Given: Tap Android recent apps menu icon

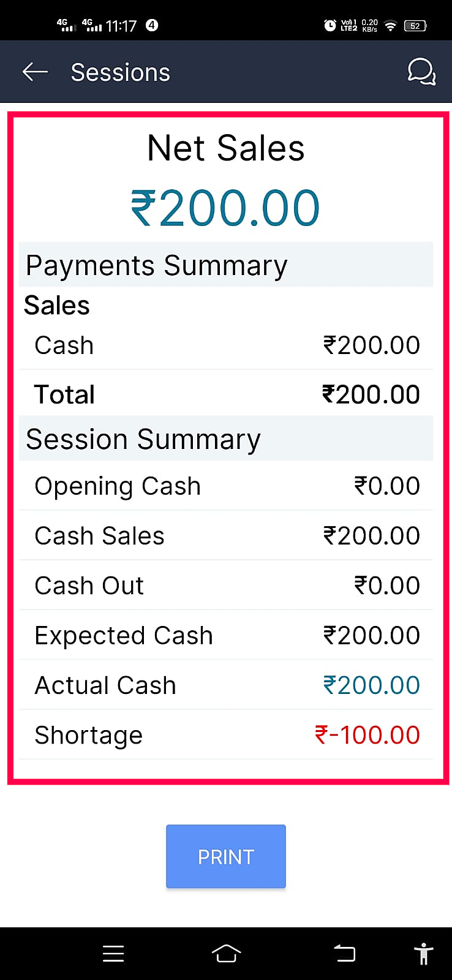Looking at the screenshot, I should (x=113, y=954).
